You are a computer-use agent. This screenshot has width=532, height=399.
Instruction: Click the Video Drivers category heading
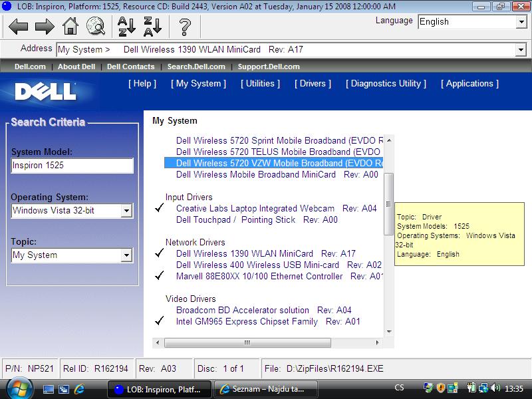191,299
